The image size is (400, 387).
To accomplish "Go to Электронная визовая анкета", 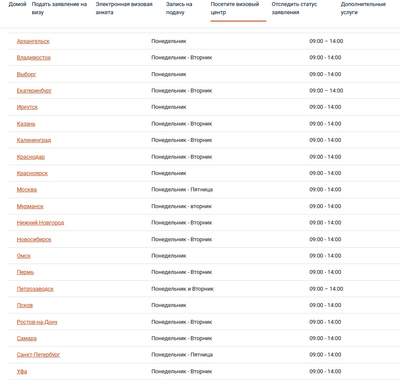I will pos(124,8).
